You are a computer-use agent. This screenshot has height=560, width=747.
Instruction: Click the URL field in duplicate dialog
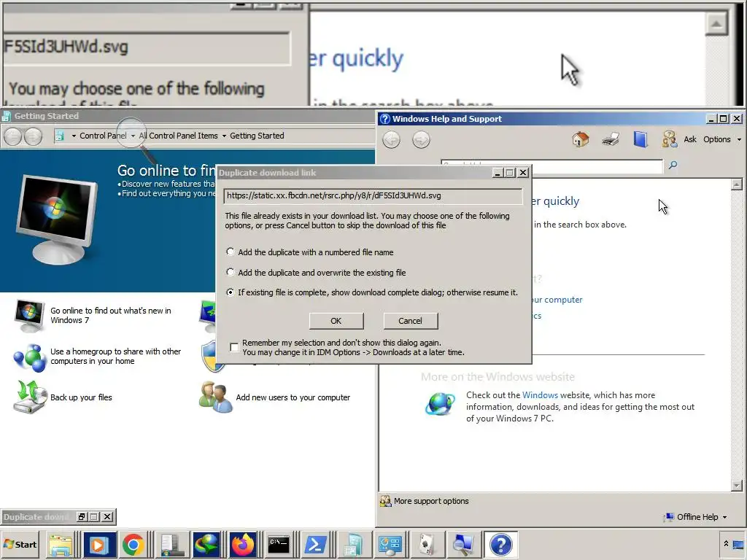(x=373, y=195)
